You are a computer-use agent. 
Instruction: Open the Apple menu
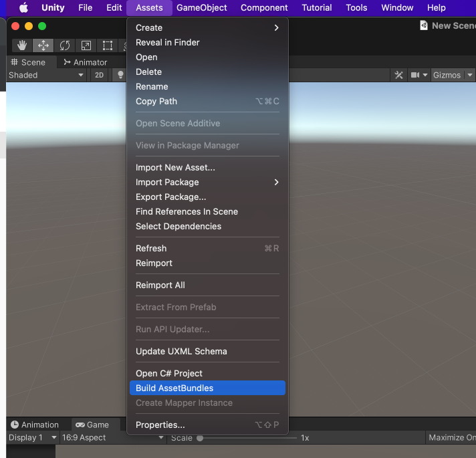tap(23, 7)
